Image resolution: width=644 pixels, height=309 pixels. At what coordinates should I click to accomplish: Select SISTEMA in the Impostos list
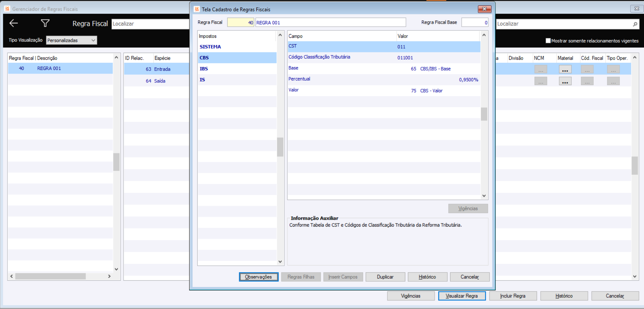[x=237, y=47]
